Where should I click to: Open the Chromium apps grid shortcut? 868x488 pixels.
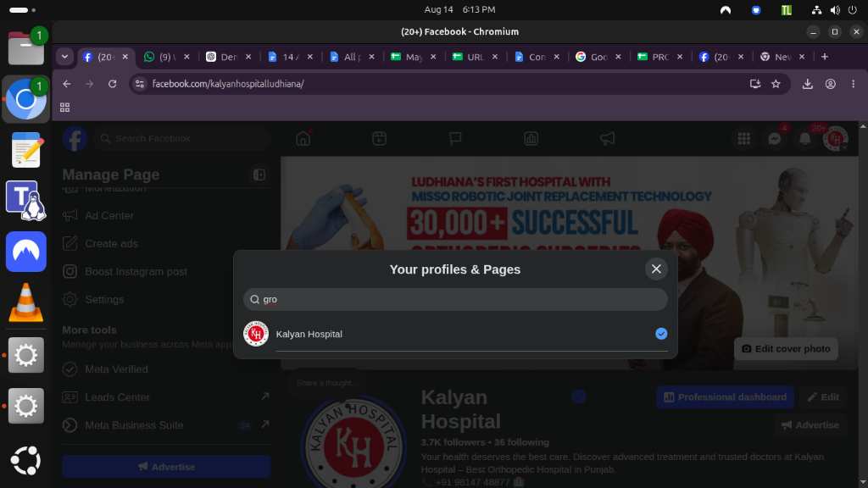pos(64,108)
